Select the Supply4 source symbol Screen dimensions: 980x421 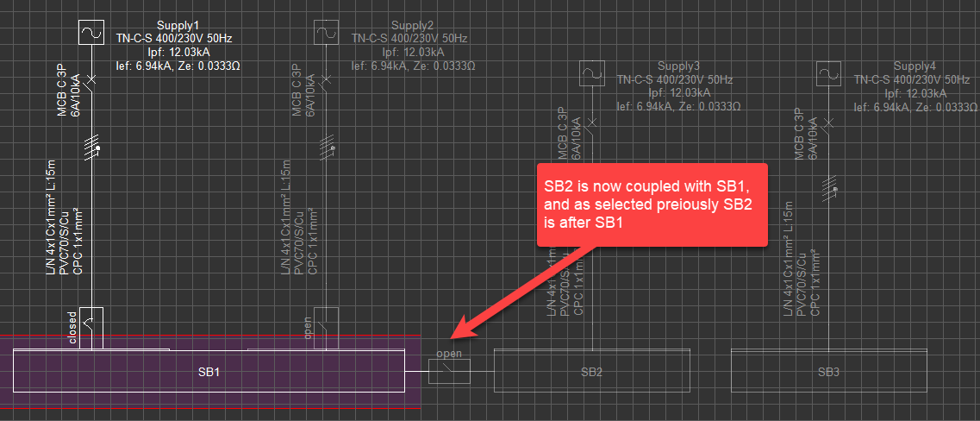click(x=828, y=73)
